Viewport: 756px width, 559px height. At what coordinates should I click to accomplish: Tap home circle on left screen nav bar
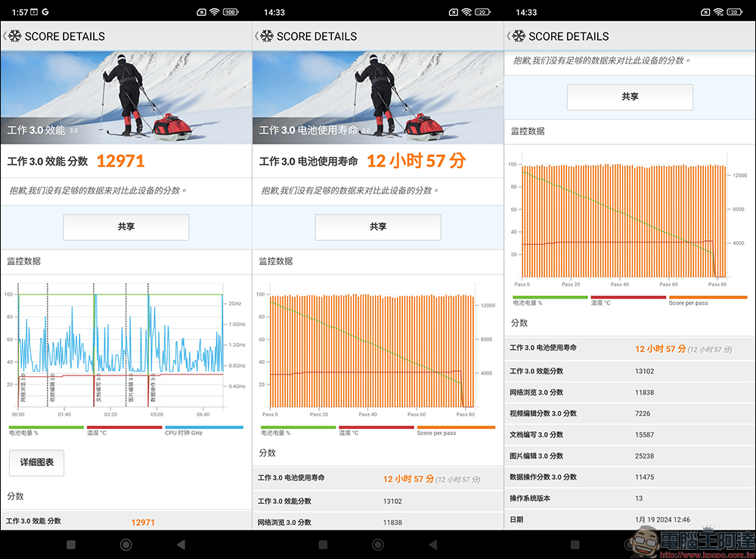tap(125, 545)
